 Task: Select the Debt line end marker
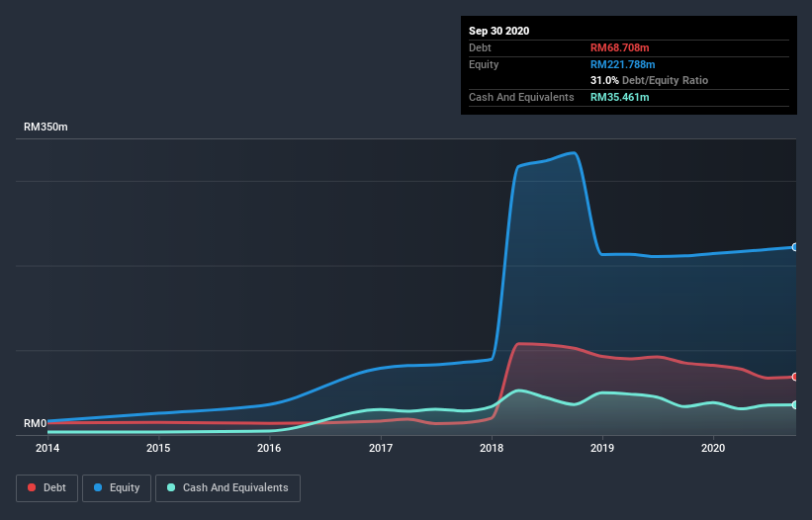[795, 377]
